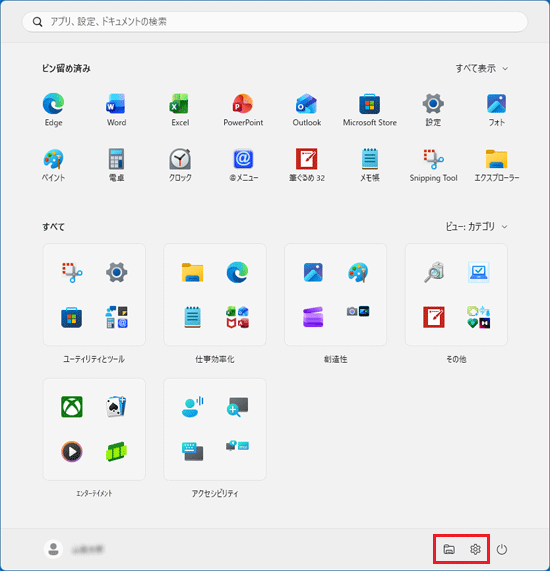Open the power options button
This screenshot has width=550, height=571.
[x=502, y=549]
